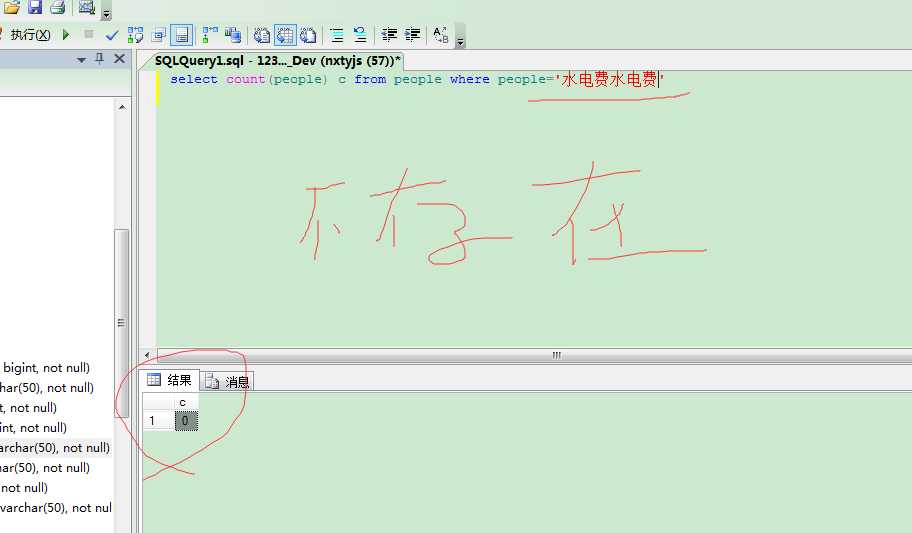The width and height of the screenshot is (912, 533).
Task: Increase indent of the SQL line
Action: pyautogui.click(x=412, y=35)
